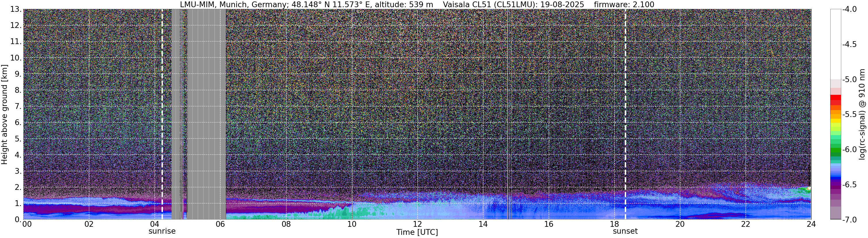This screenshot has height=238, width=868.
Task: Click the 'log(rc-signal) @ 910 nm' colorbar title
Action: pyautogui.click(x=862, y=114)
